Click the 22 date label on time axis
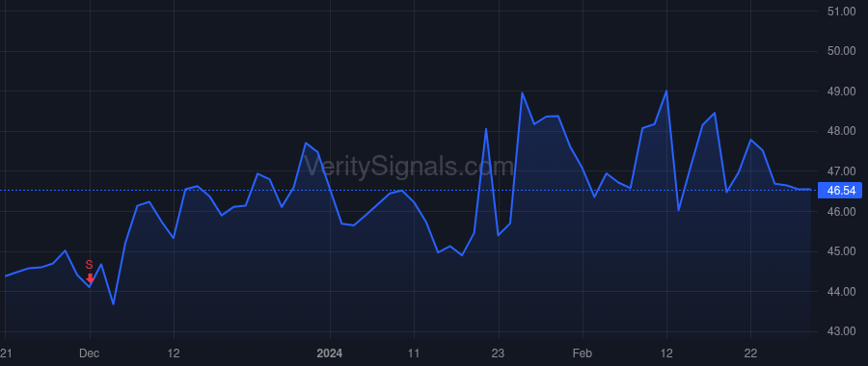This screenshot has width=868, height=366. tap(750, 353)
